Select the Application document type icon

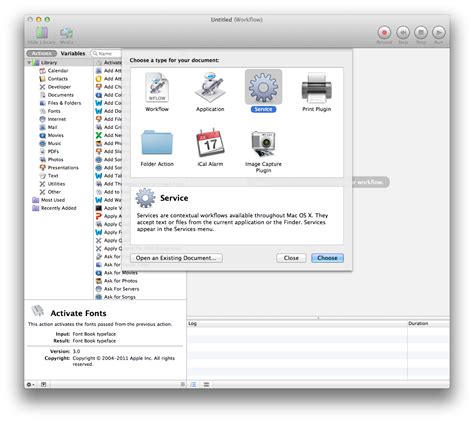click(210, 87)
